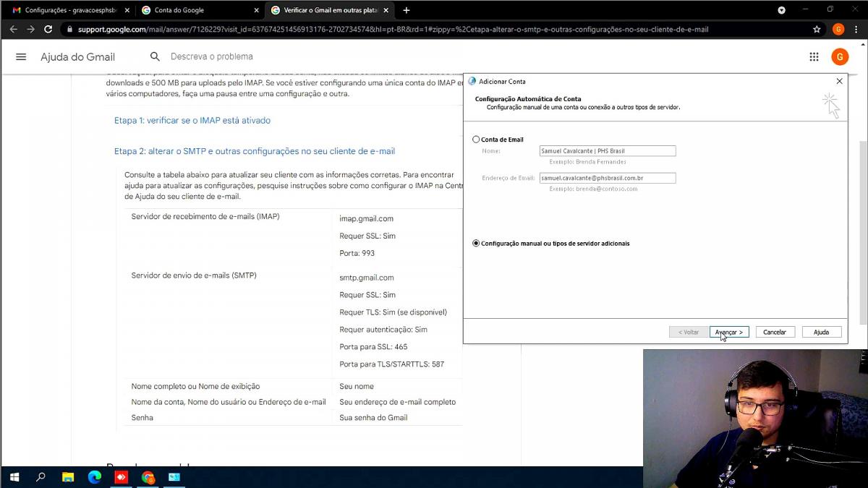The height and width of the screenshot is (488, 868).
Task: Click 'Requer TLS: Sim (se disponível)' text
Action: (x=393, y=312)
